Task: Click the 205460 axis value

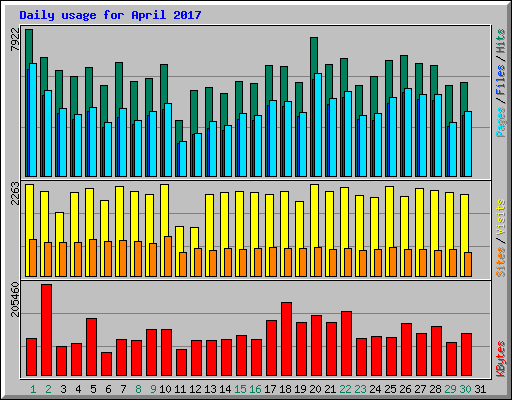Action: pyautogui.click(x=15, y=299)
